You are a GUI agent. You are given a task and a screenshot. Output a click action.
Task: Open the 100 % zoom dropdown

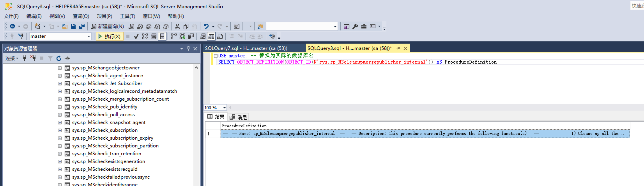(x=224, y=108)
